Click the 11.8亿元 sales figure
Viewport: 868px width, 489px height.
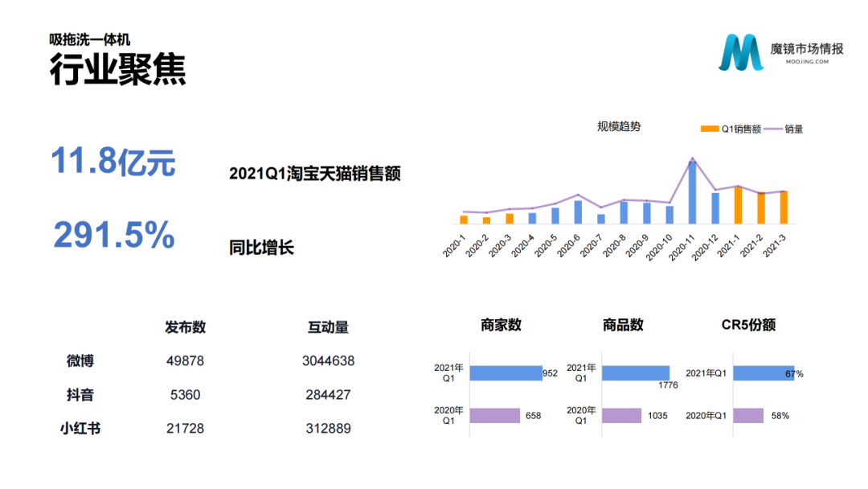113,162
